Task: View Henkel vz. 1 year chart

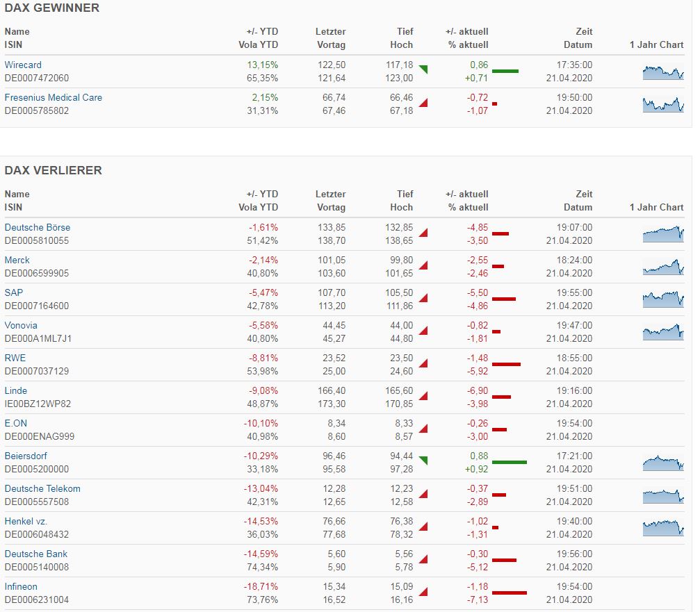Action: tap(663, 528)
